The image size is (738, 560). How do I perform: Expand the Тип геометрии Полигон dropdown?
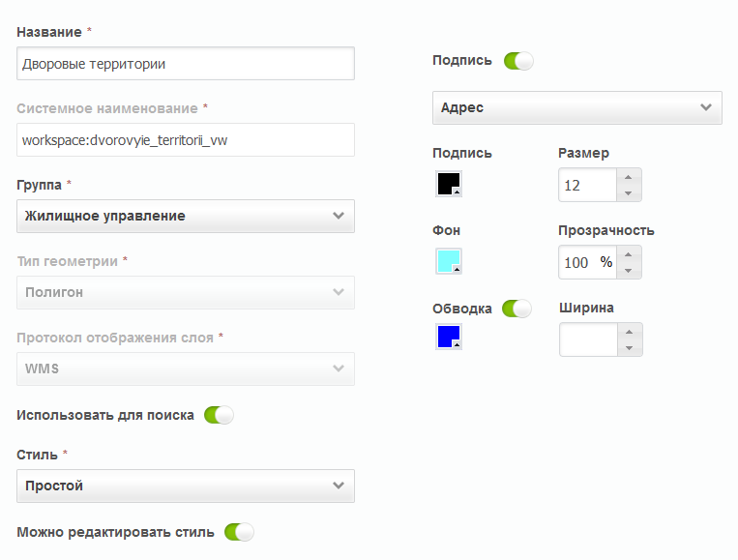click(186, 292)
